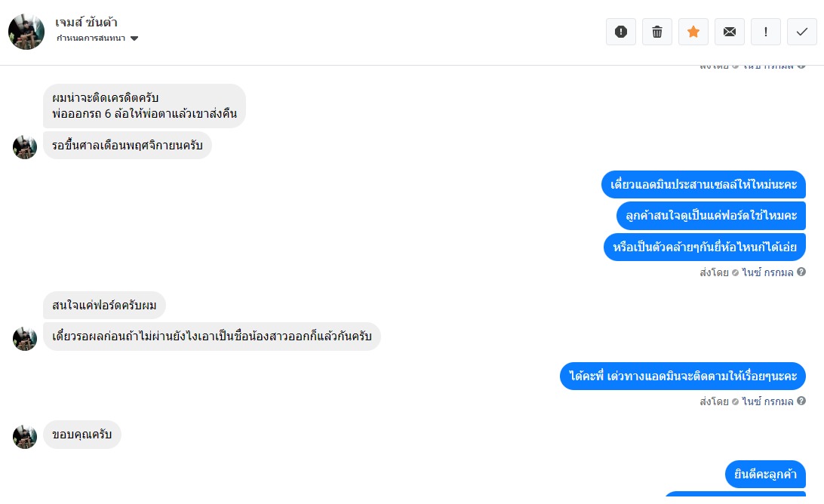Click avatar beside รอขึ้นศาลเดือนพฤศจิกายนครับ message
Screen dimensions: 824x504
tap(25, 146)
